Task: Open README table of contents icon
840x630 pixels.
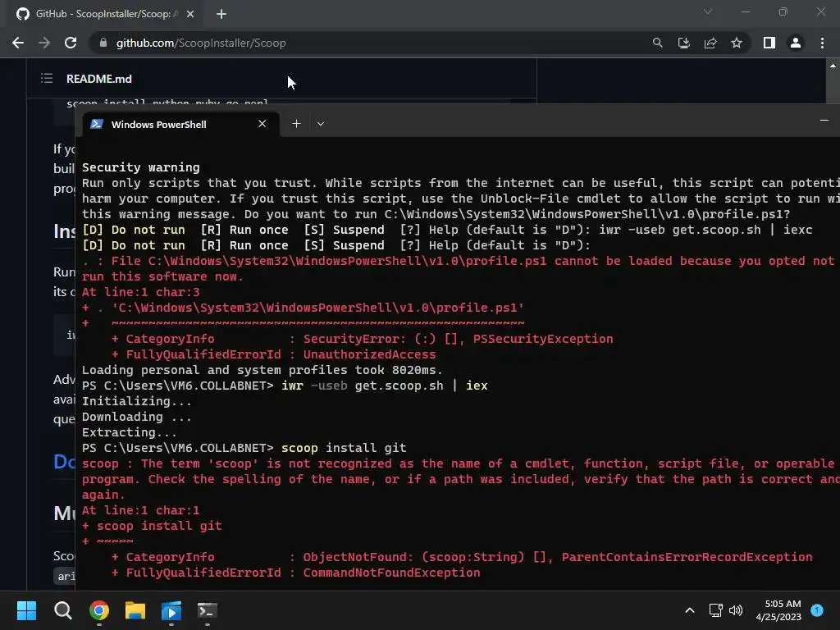Action: [x=47, y=79]
